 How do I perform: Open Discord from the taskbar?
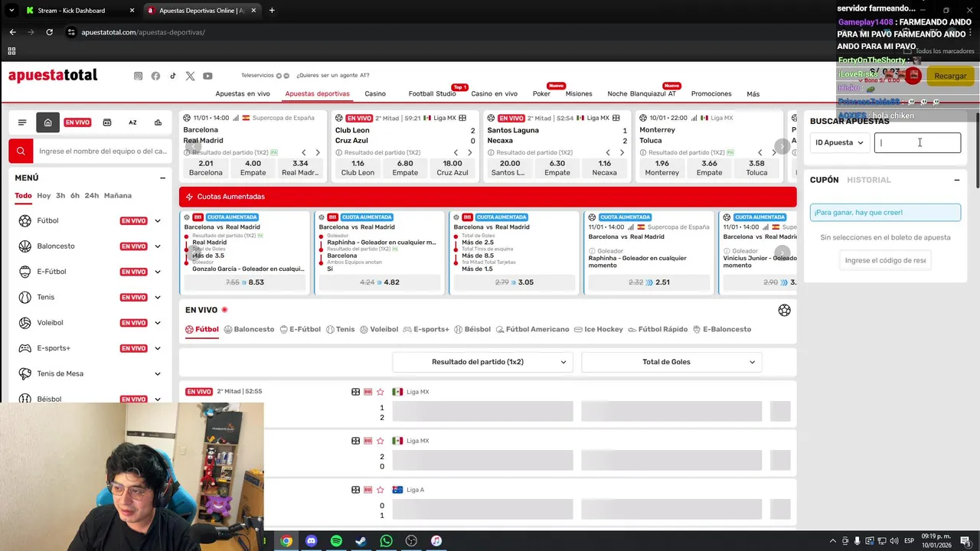pyautogui.click(x=311, y=541)
